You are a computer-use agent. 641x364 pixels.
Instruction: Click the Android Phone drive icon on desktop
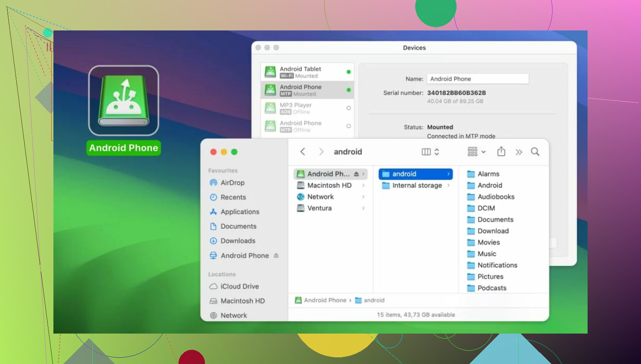(124, 100)
